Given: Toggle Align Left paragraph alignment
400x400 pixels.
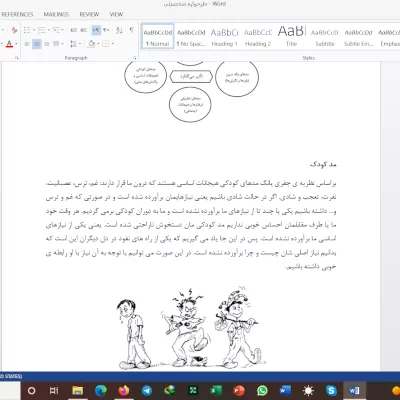Looking at the screenshot, I should (x=27, y=44).
